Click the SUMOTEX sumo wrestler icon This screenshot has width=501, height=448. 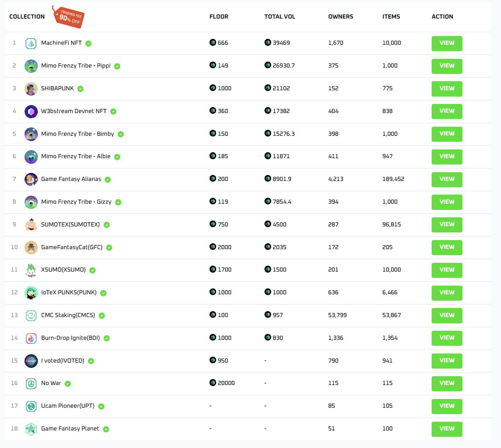(31, 225)
